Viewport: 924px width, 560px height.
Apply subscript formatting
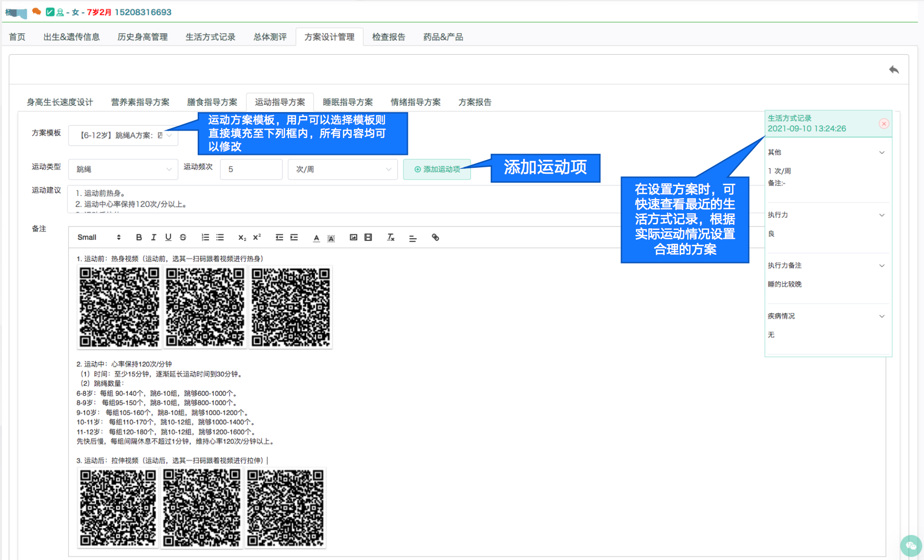242,237
